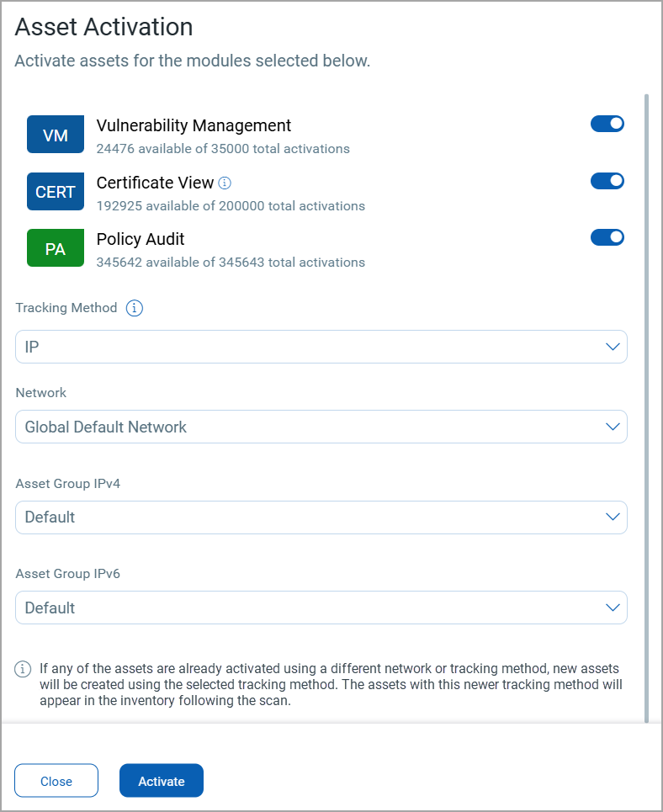This screenshot has height=812, width=663.
Task: Click the Certificate View info icon
Action: [225, 183]
